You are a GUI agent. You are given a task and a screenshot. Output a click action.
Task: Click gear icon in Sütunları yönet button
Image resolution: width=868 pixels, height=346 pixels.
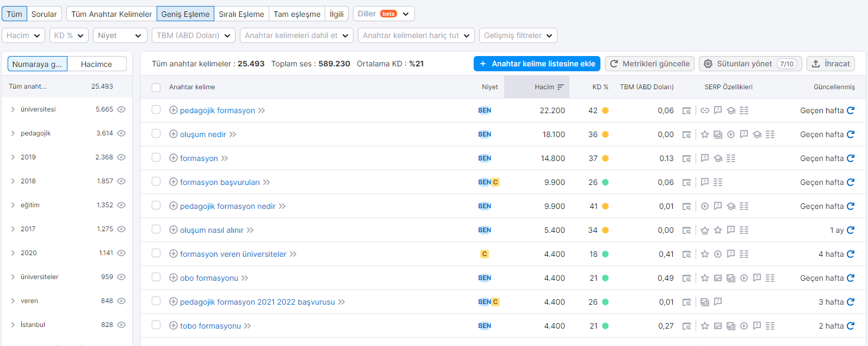(708, 64)
